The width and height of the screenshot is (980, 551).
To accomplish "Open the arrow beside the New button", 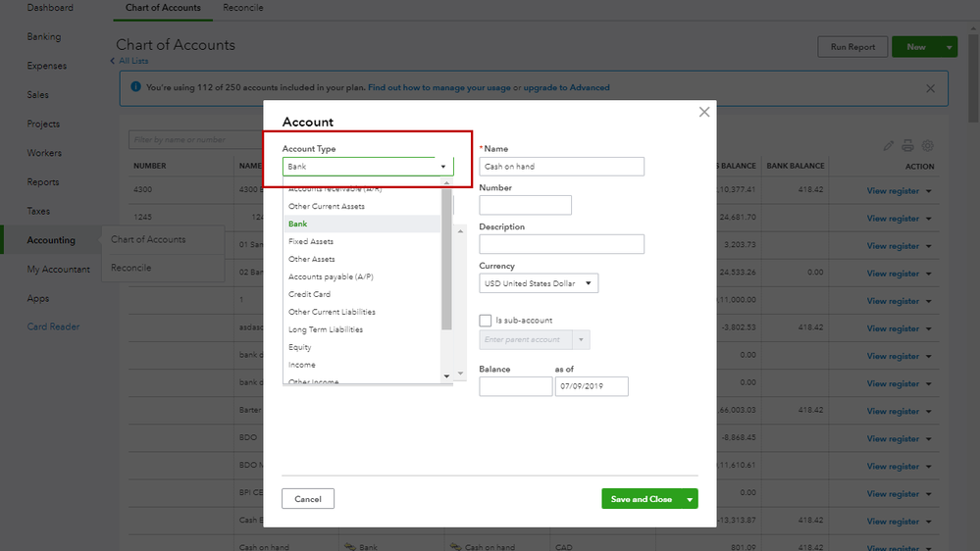I will coord(949,47).
